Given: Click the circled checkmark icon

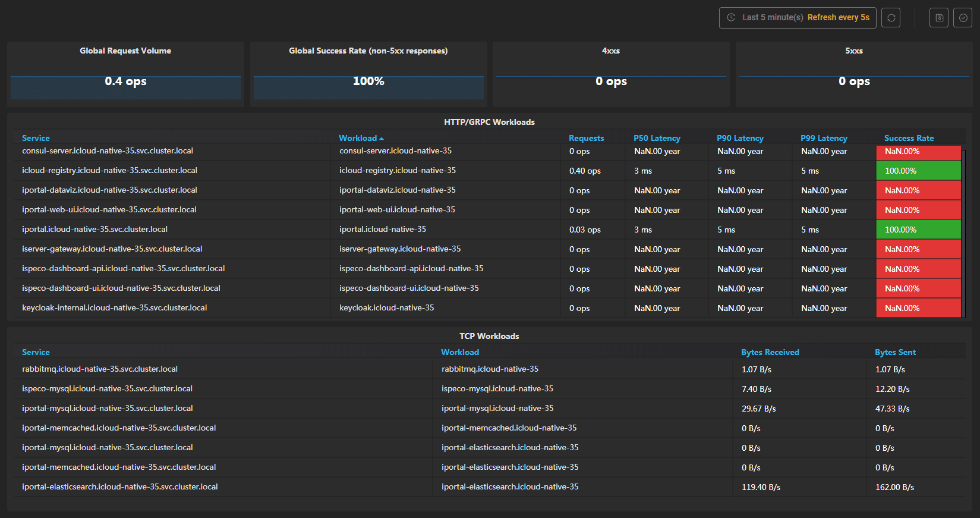Looking at the screenshot, I should [963, 18].
